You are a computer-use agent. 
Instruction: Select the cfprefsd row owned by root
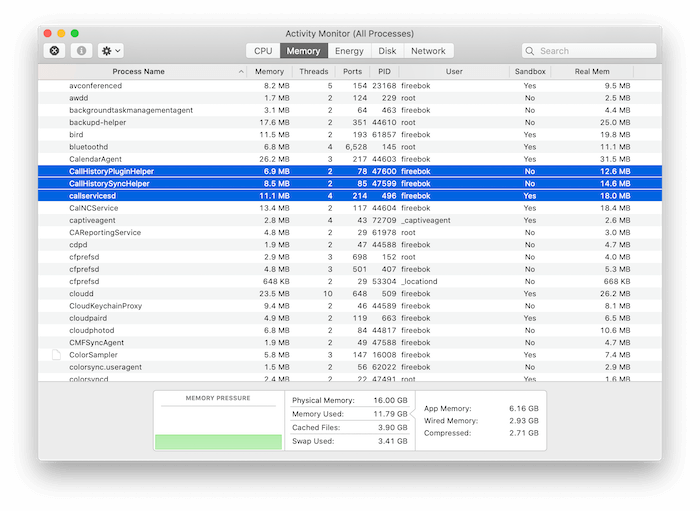[350, 257]
